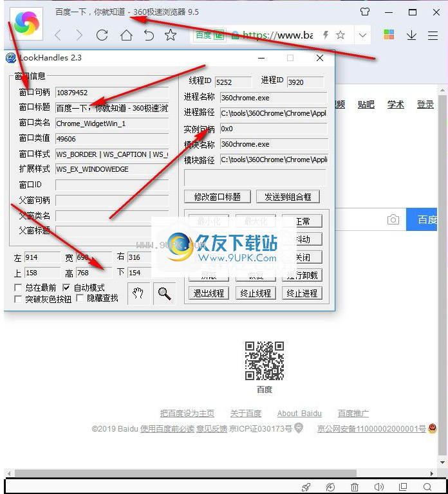Click camera icon in Baidu search box

click(393, 219)
